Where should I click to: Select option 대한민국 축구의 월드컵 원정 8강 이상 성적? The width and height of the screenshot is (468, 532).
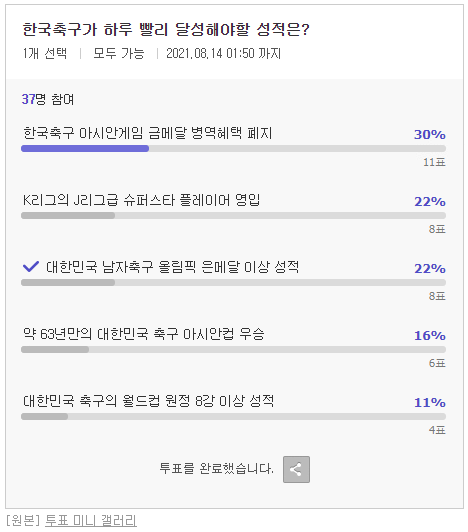(x=148, y=401)
